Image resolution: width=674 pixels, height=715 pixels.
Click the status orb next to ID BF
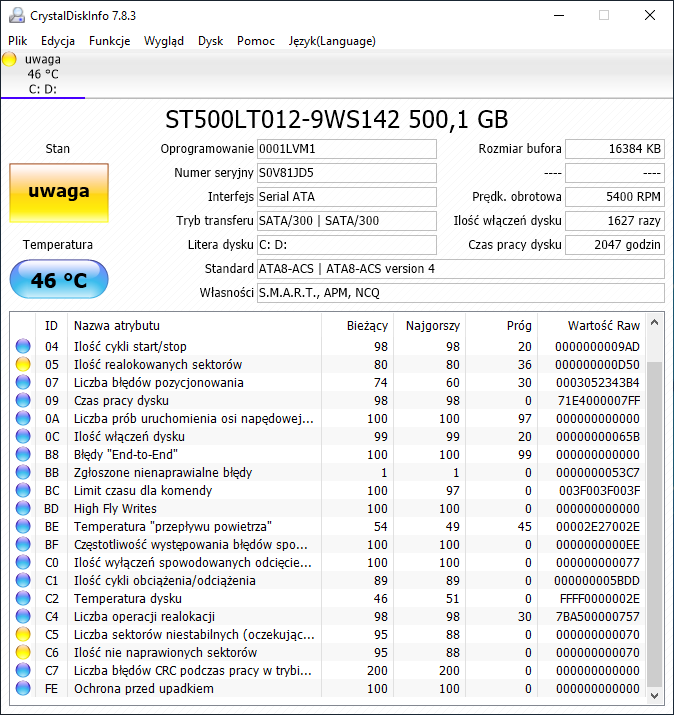(x=23, y=544)
